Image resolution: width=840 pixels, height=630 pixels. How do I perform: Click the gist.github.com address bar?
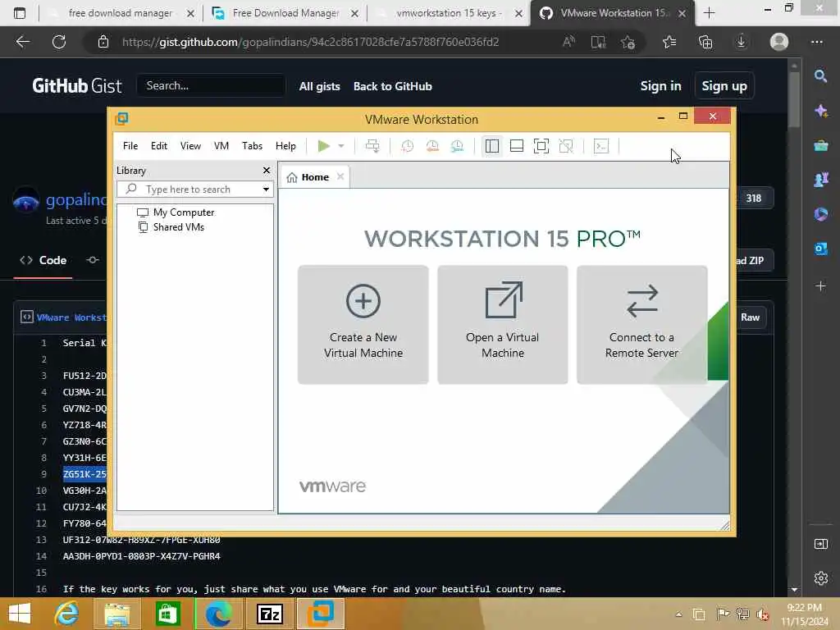(x=311, y=42)
